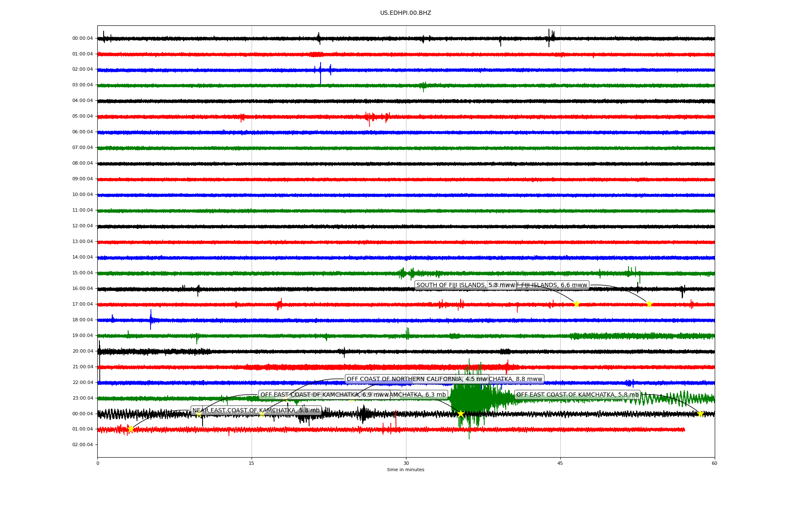Click the 20:00:04 row label
Screen dimensions: 812x508
[82, 351]
